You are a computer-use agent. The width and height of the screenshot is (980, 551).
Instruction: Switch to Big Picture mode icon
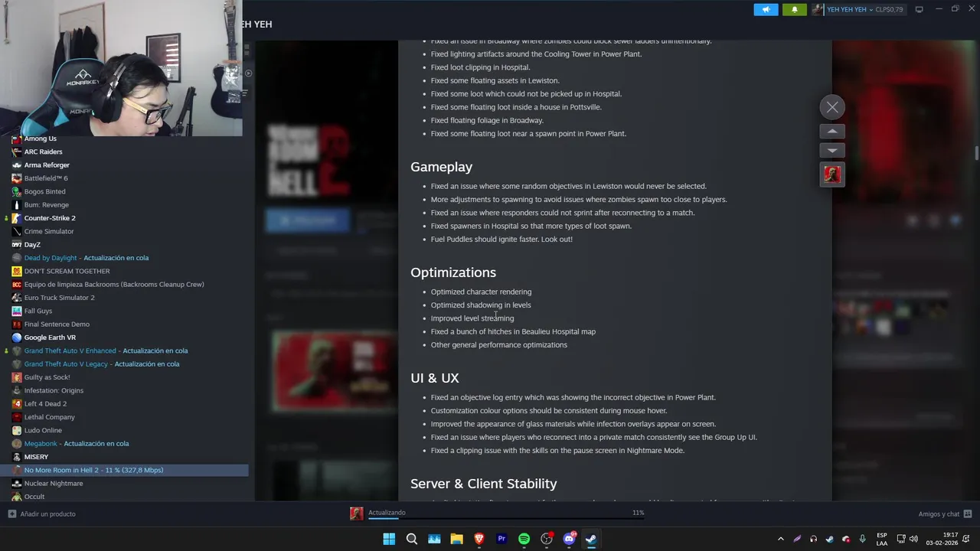point(920,10)
